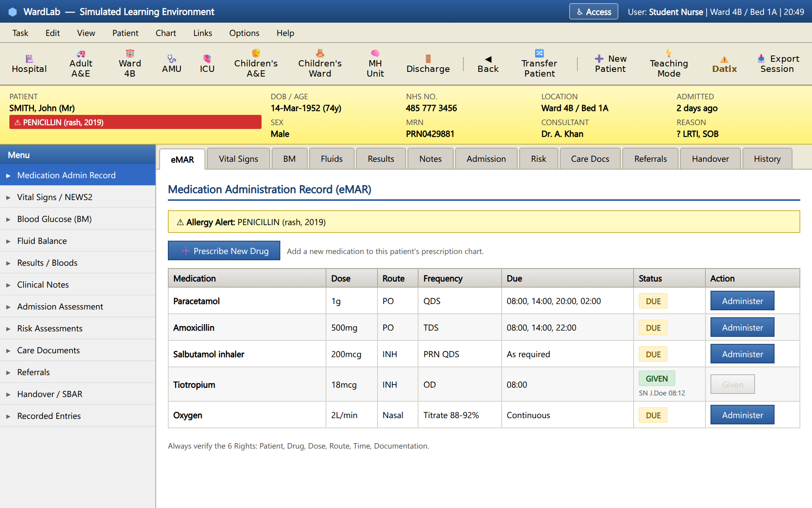This screenshot has width=812, height=508.
Task: Open the View menu
Action: 86,33
